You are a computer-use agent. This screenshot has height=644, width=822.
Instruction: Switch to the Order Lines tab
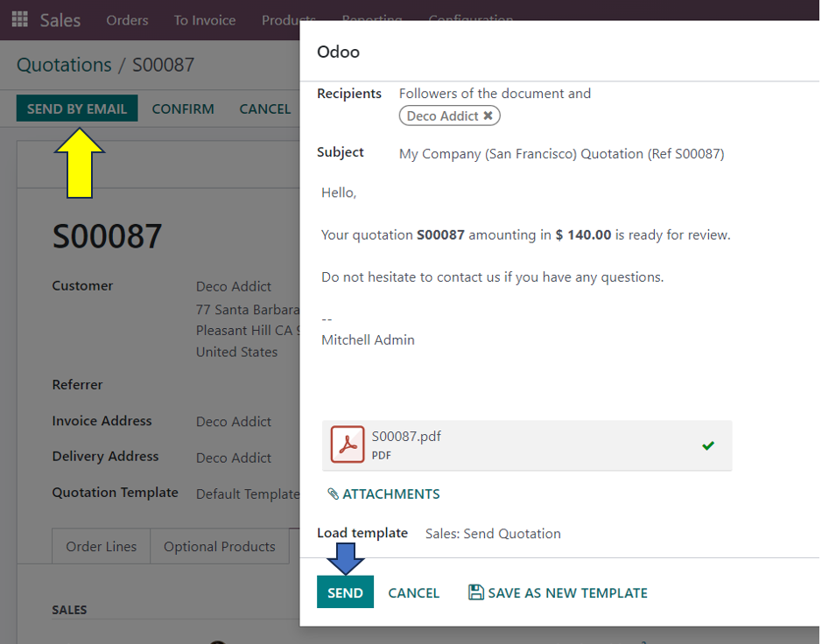[x=102, y=546]
